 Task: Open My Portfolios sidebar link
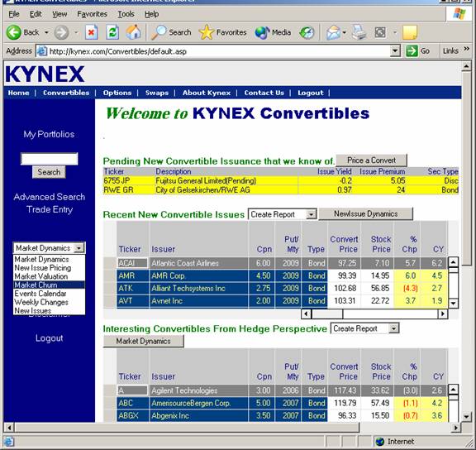[49, 134]
